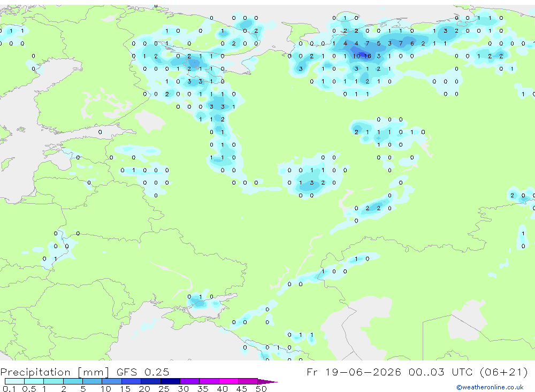Select the 5–10 mm legend color swatch
This screenshot has height=392, width=535.
click(x=93, y=381)
